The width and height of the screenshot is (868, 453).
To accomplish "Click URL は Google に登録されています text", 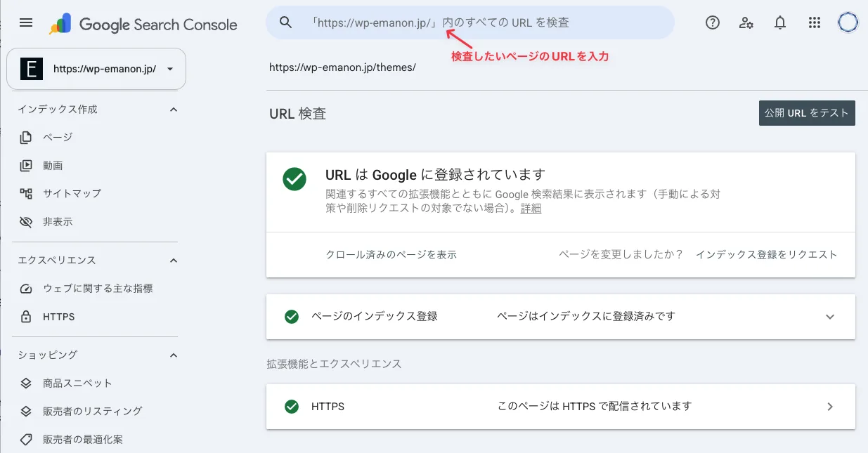I will click(x=436, y=175).
